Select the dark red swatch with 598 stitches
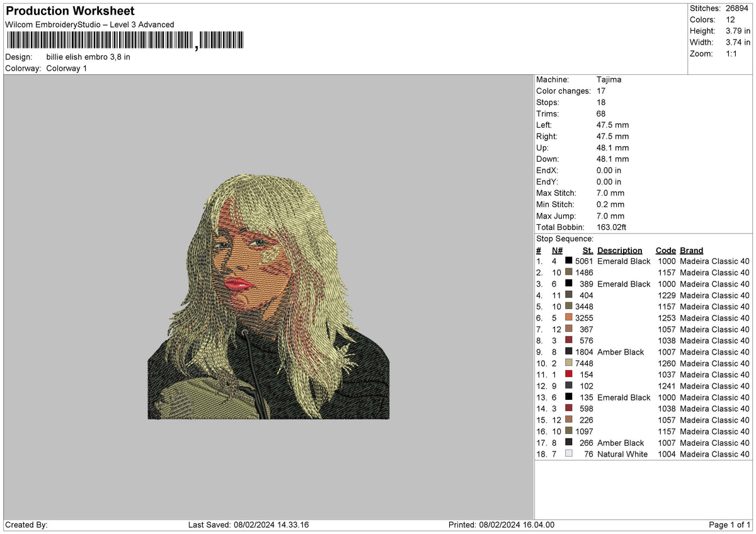This screenshot has height=534, width=756. [569, 408]
